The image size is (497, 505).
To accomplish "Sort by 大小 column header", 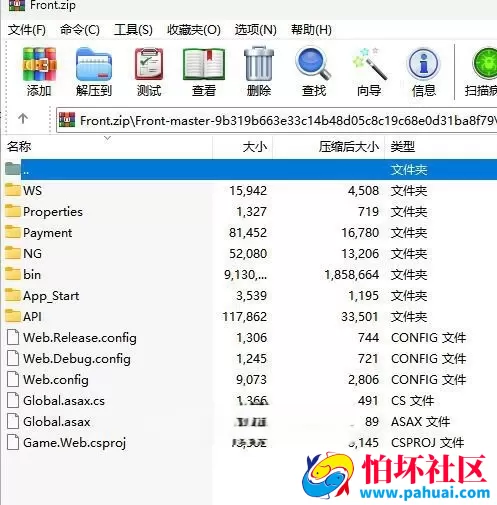I will click(x=243, y=147).
